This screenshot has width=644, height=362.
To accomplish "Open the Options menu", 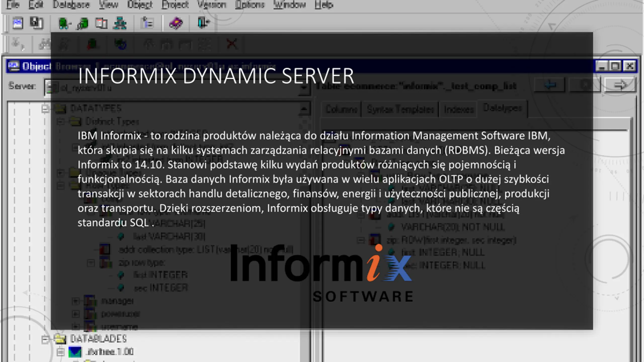I will [x=250, y=5].
